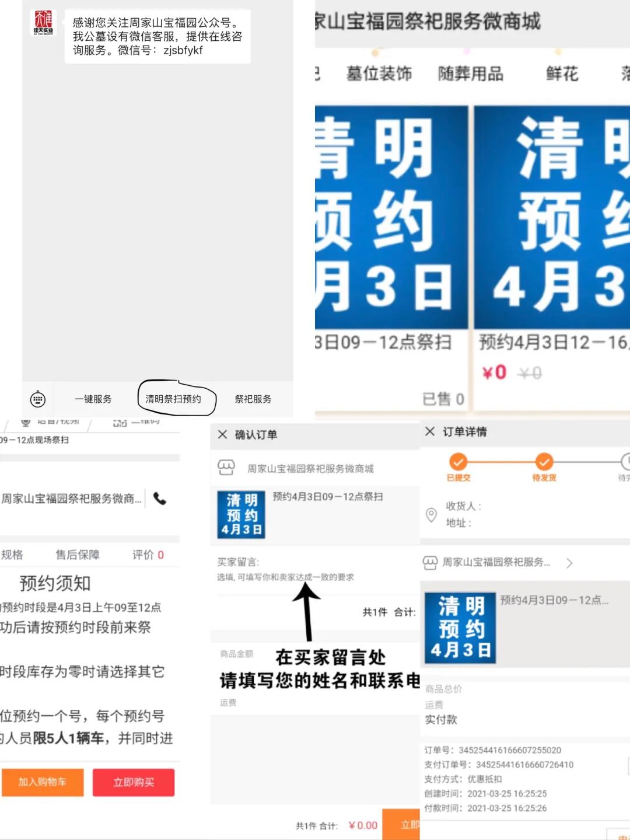Select the welcome message with WeChat ID zjsbfykf
630x840 pixels.
coord(157,36)
